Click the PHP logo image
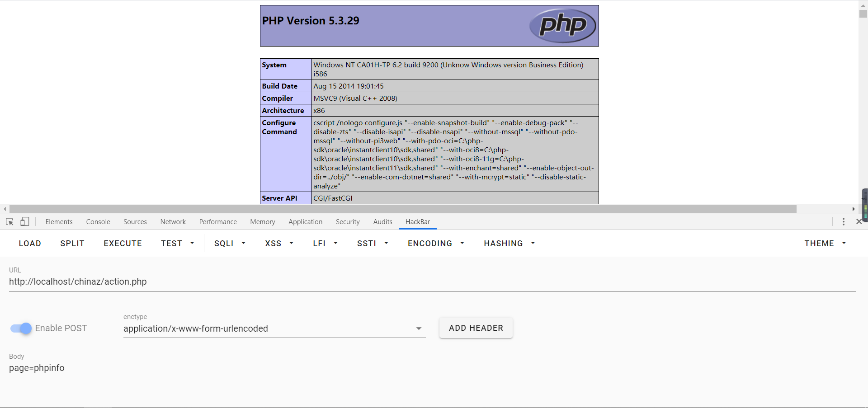This screenshot has height=408, width=868. pos(563,26)
